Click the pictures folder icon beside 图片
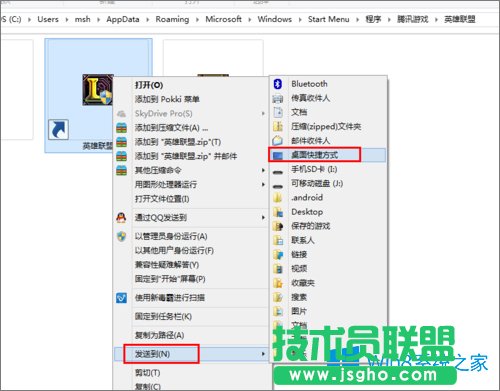 click(x=278, y=311)
